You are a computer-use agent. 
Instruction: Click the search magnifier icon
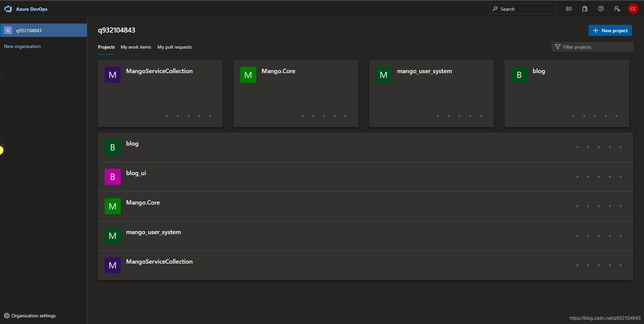tap(495, 9)
